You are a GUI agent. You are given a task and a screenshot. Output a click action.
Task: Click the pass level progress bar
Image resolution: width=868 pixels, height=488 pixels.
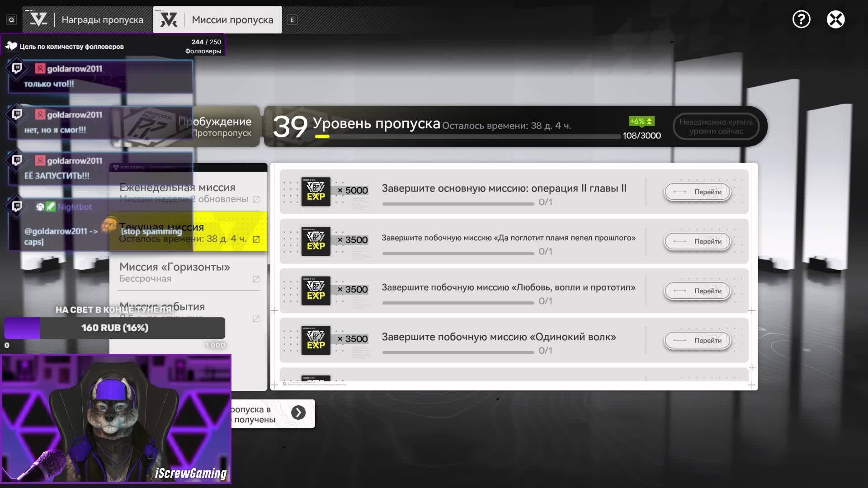click(467, 136)
